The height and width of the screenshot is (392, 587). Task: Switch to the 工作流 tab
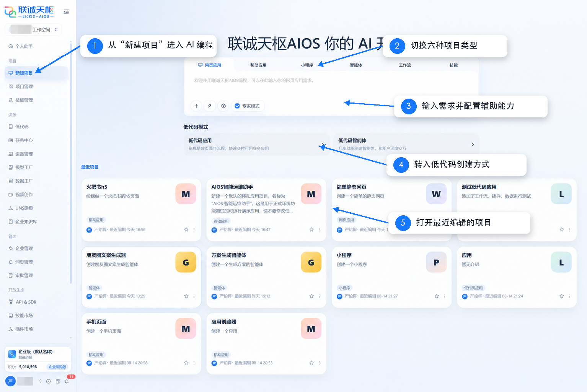click(x=405, y=65)
